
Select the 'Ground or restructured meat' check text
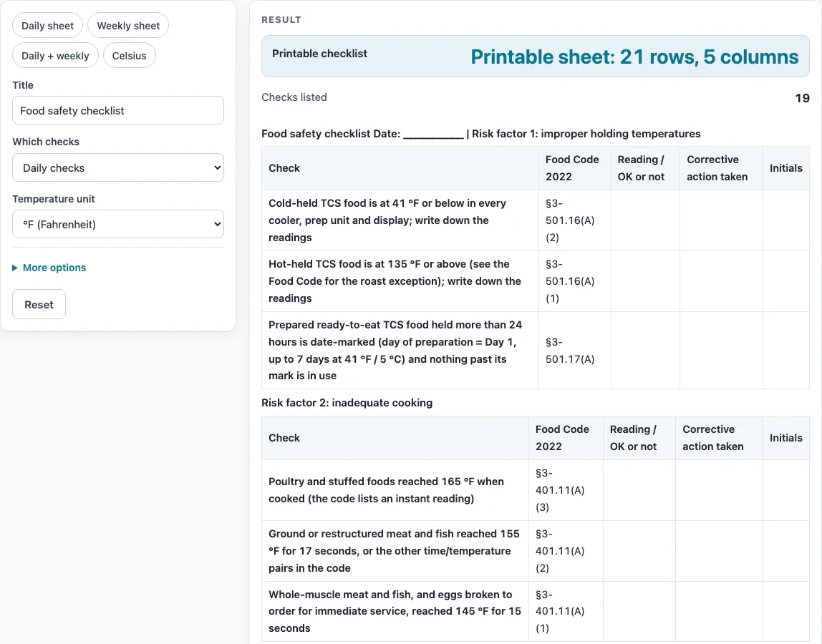(395, 551)
